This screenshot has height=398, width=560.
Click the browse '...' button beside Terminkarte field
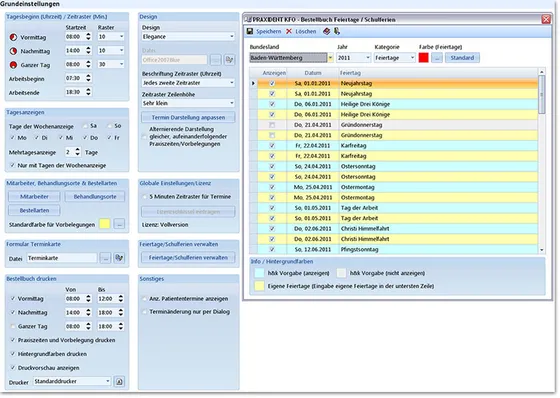click(105, 258)
